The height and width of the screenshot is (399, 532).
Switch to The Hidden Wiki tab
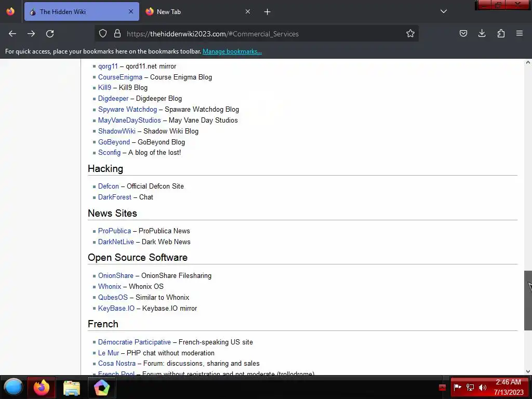click(x=82, y=11)
